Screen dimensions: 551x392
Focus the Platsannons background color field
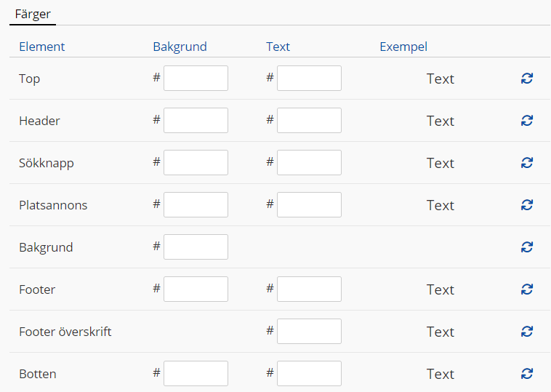click(x=196, y=205)
